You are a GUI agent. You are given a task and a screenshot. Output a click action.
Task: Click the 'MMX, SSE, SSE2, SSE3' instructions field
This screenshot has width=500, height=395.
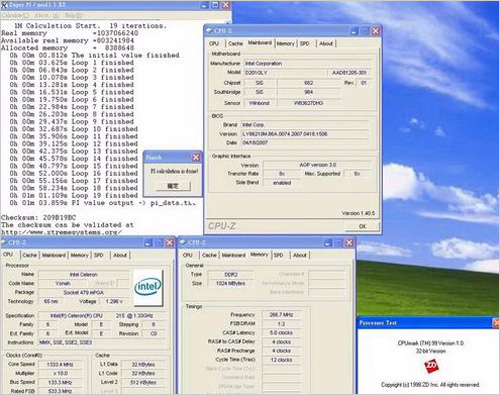coord(102,342)
